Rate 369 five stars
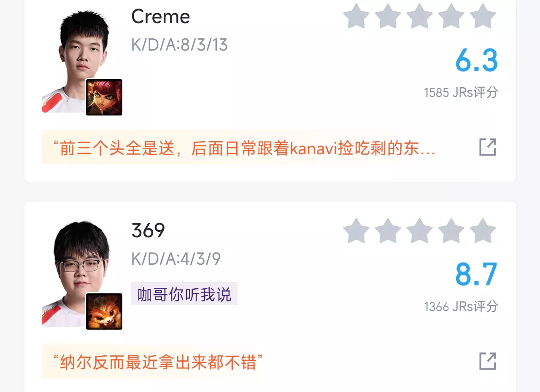The image size is (540, 392). coord(483,231)
